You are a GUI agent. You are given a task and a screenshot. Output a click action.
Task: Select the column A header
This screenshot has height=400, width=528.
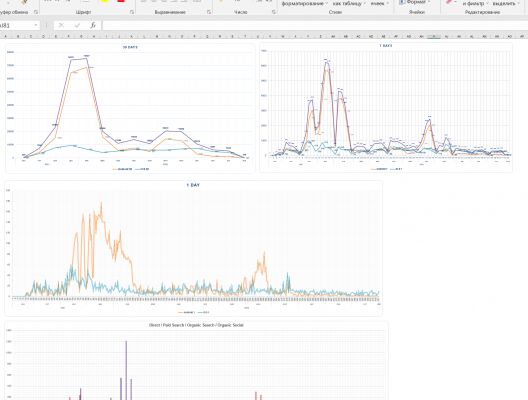point(5,36)
